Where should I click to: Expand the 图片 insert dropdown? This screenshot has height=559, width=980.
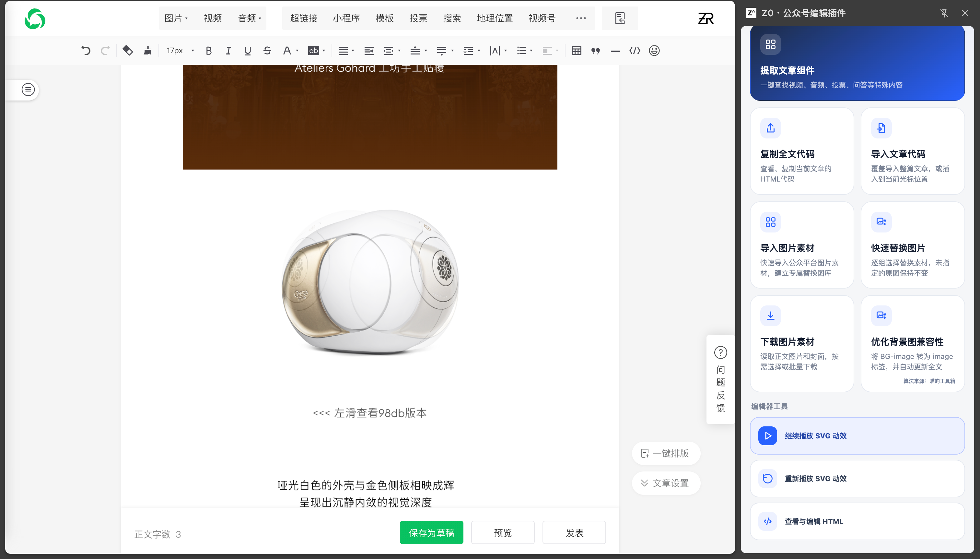[176, 18]
